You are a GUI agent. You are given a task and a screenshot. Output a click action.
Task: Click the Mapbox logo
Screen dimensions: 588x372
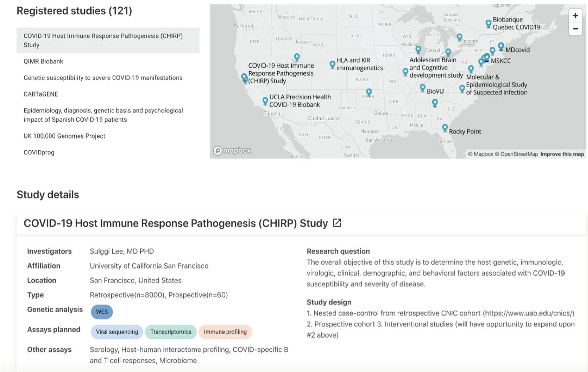(x=232, y=151)
